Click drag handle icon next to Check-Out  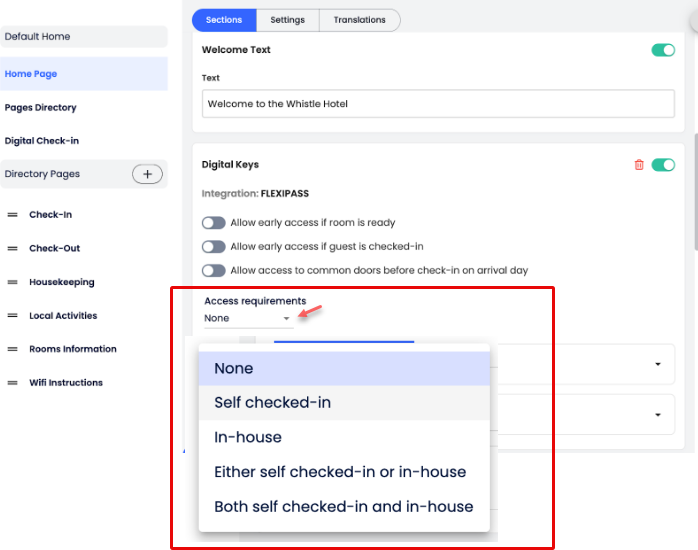click(13, 249)
